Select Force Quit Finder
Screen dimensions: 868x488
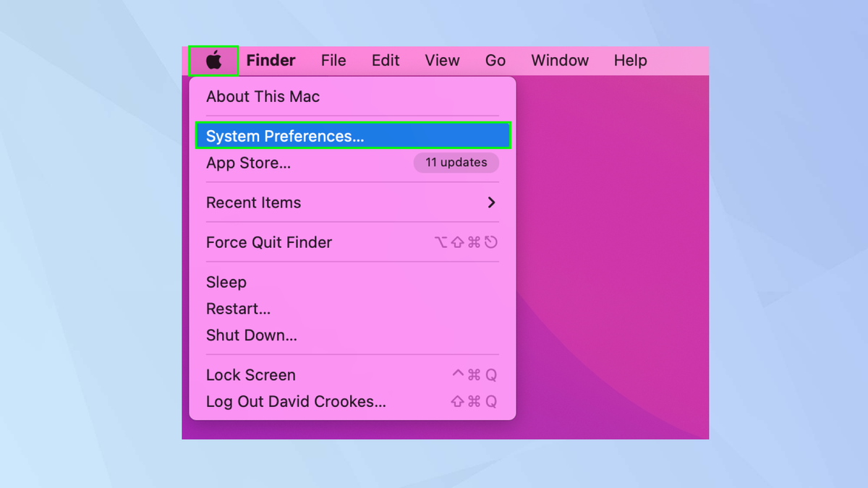click(x=268, y=242)
